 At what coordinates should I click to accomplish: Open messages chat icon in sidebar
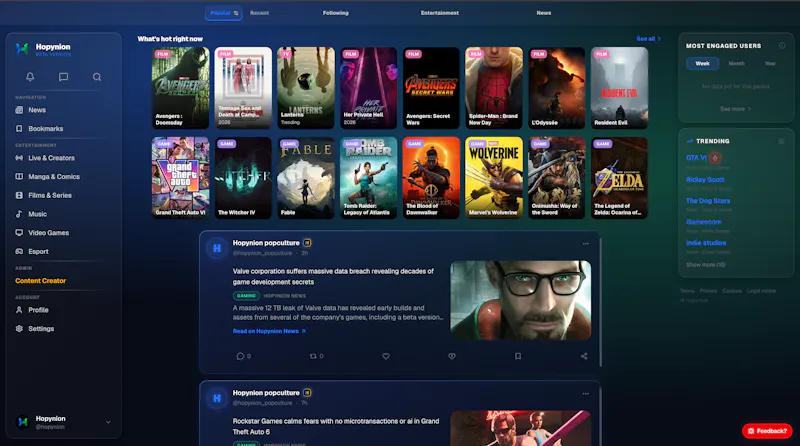[63, 77]
